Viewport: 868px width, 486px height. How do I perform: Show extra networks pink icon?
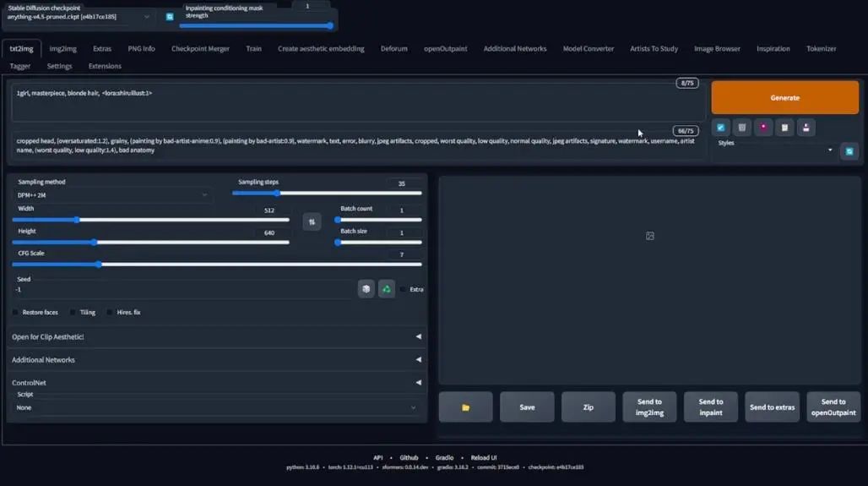pyautogui.click(x=763, y=128)
